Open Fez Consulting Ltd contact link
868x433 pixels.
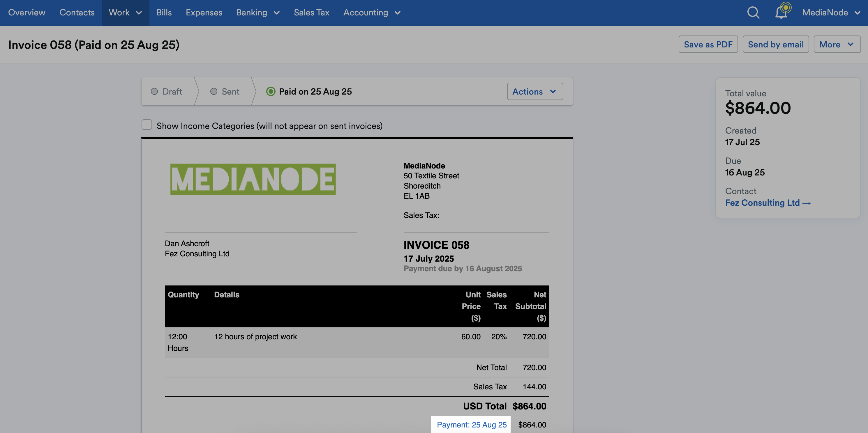tap(768, 203)
